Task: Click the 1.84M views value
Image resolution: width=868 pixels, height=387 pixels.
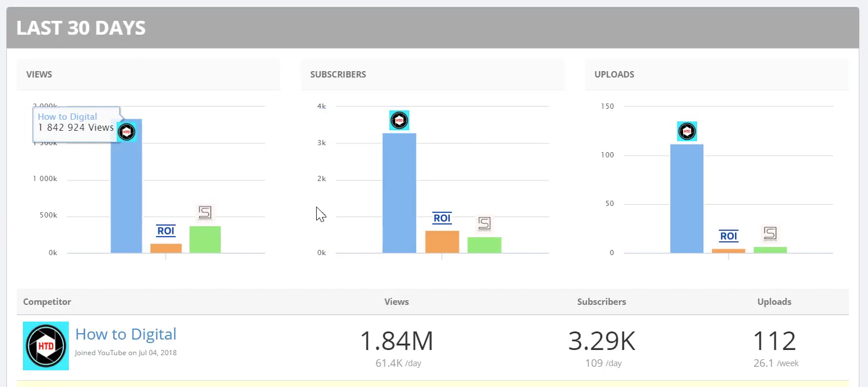Action: tap(396, 341)
